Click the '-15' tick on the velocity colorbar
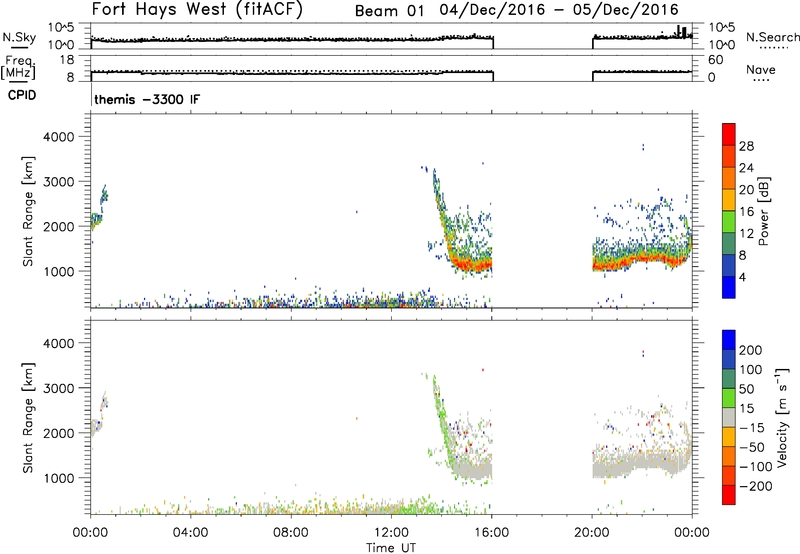 click(752, 427)
